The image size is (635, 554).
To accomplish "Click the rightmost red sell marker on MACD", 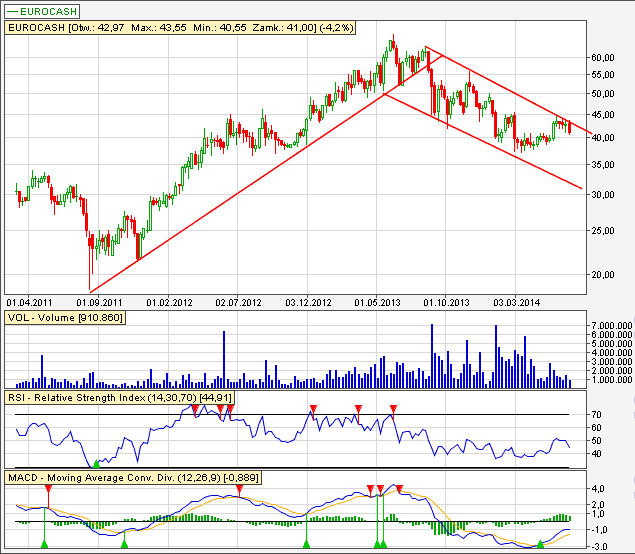I will coord(400,489).
